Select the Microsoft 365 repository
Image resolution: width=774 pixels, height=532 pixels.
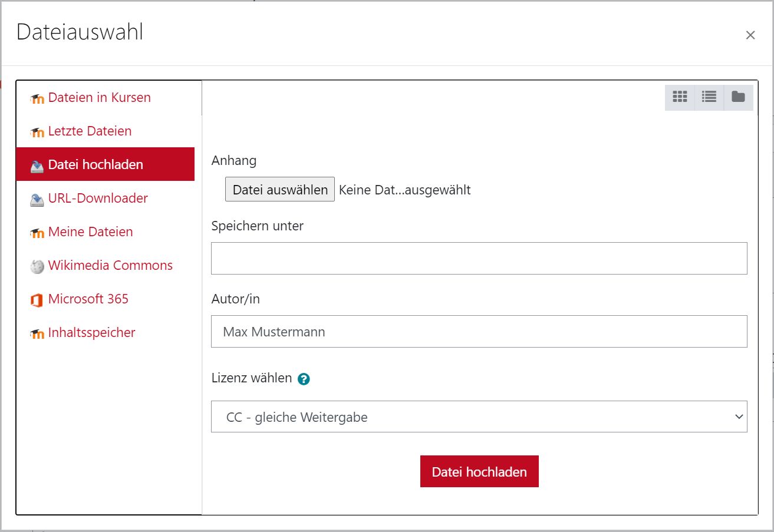tap(88, 299)
